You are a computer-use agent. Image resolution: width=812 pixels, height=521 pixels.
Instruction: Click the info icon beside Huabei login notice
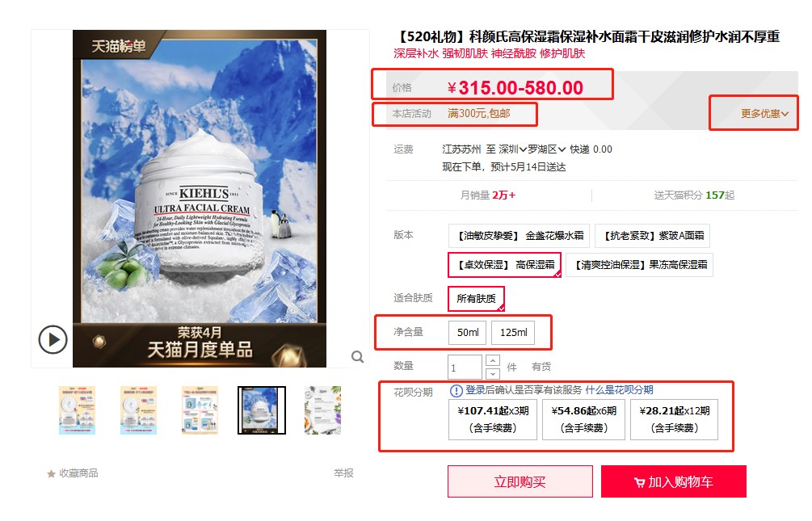click(456, 390)
